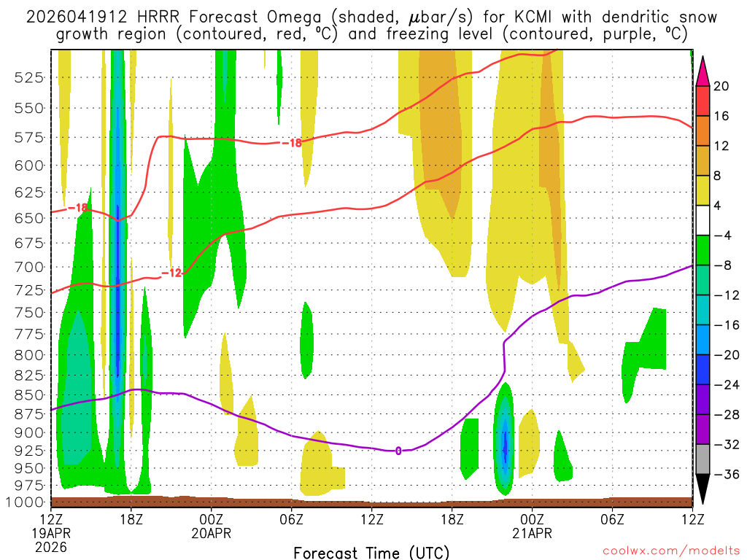Click the 800 pressure level label
Screen dimensions: 747x560
point(29,355)
